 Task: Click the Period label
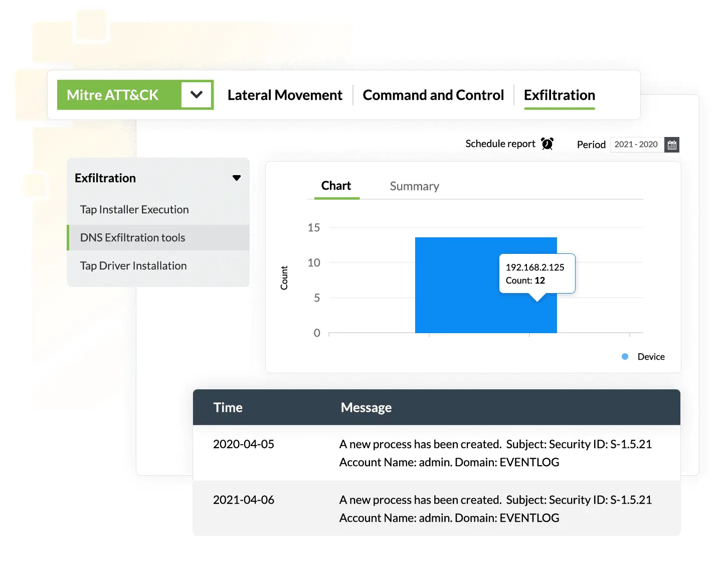591,145
